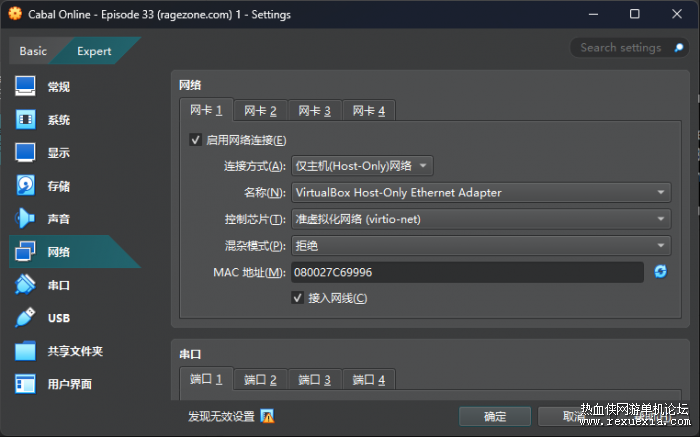The height and width of the screenshot is (437, 700).
Task: Click the 常规 label in sidebar
Action: [59, 87]
